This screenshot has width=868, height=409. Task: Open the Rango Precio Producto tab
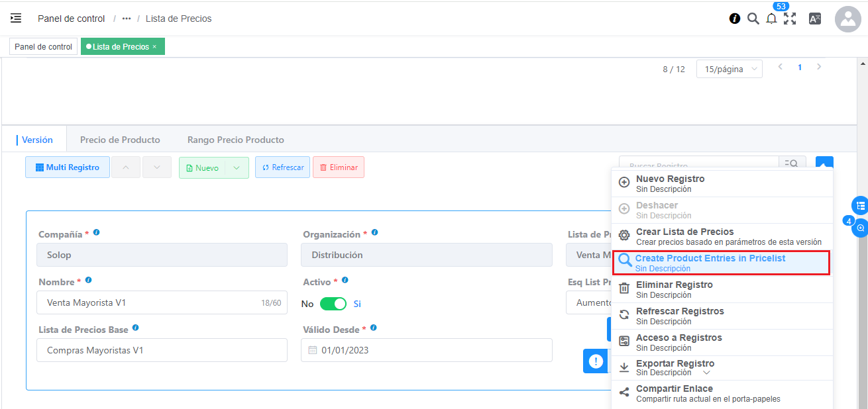point(235,140)
